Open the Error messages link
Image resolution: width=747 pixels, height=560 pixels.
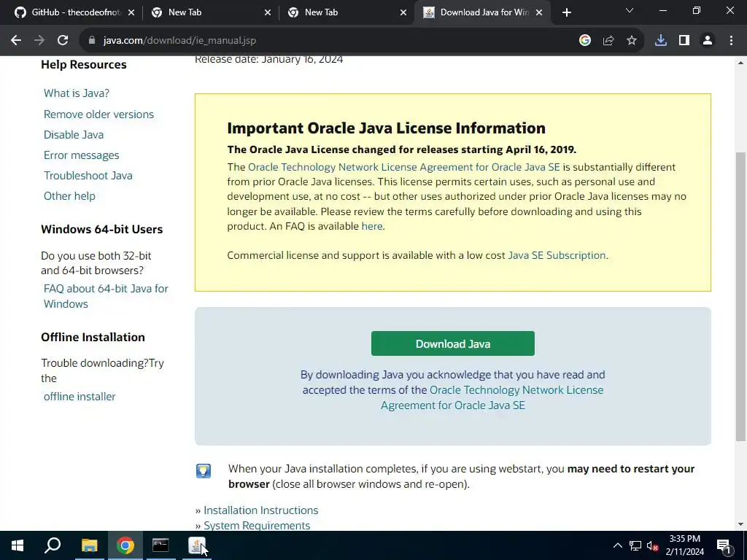point(82,155)
